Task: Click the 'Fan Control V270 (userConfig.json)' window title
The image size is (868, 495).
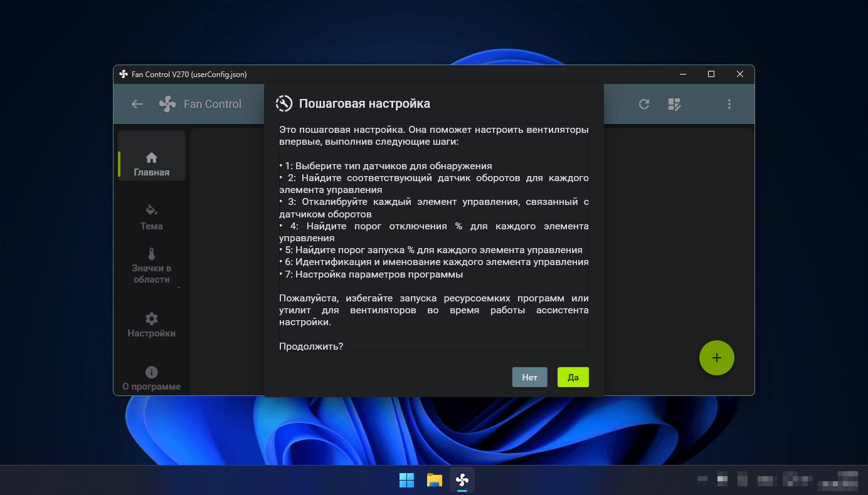Action: (x=189, y=74)
